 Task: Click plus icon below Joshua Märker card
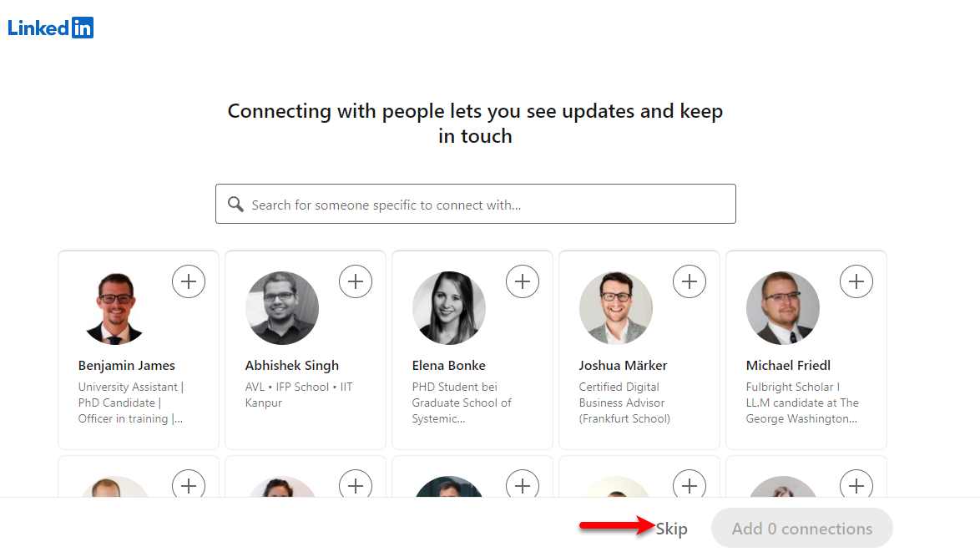click(690, 485)
